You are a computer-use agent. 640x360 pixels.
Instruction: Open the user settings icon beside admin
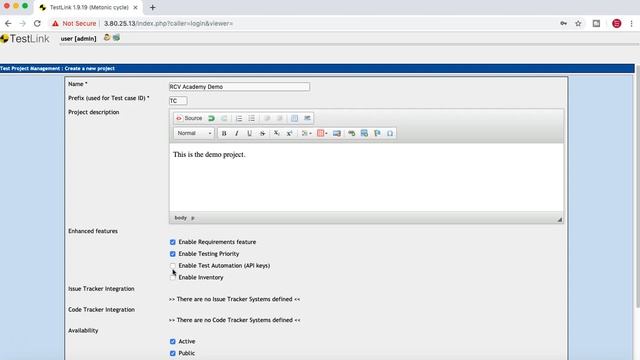pos(107,38)
